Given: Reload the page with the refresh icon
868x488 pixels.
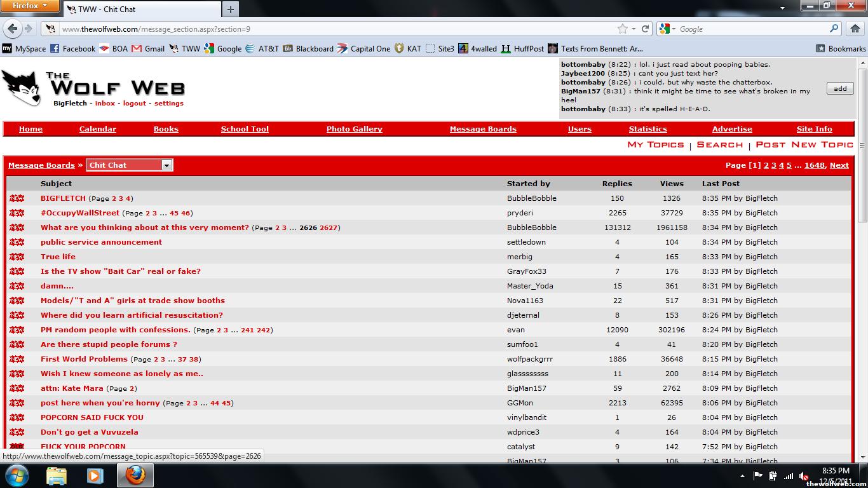Looking at the screenshot, I should (646, 29).
